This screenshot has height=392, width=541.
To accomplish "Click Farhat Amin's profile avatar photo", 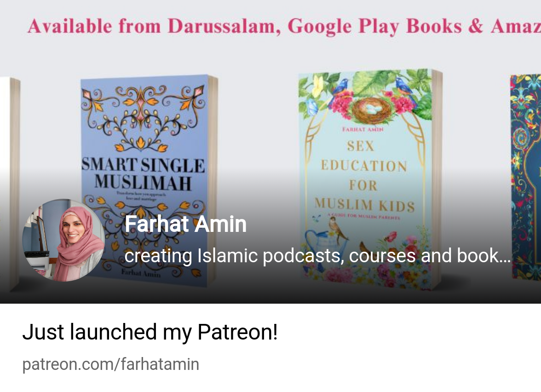I will pos(63,240).
